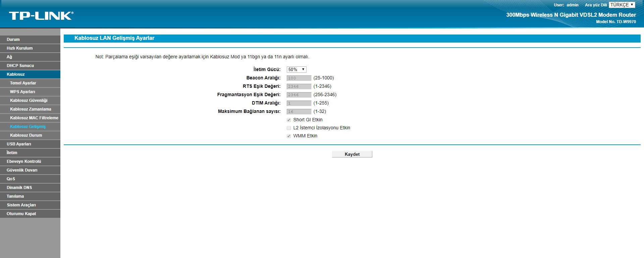The height and width of the screenshot is (258, 644).
Task: Open Güvenlik Duvarı menu
Action: point(30,170)
